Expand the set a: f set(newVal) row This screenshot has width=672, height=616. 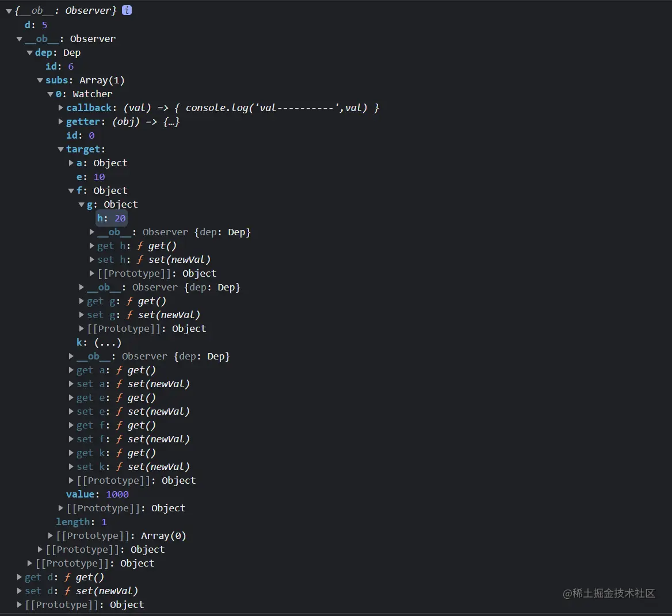coord(71,384)
